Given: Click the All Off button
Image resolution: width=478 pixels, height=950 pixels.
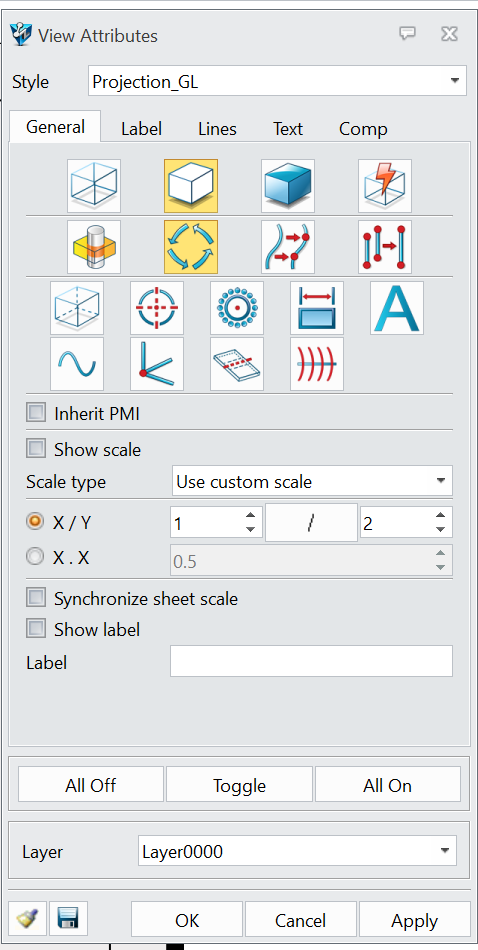Looking at the screenshot, I should 91,785.
